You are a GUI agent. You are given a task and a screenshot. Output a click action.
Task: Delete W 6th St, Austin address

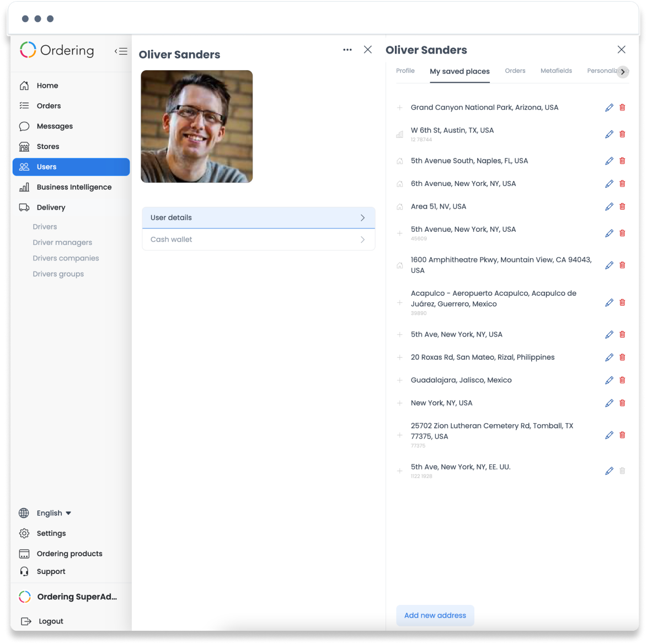(x=622, y=134)
